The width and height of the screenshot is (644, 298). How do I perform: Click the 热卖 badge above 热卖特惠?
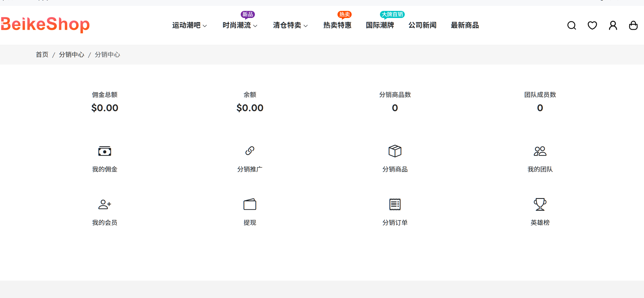tap(345, 14)
